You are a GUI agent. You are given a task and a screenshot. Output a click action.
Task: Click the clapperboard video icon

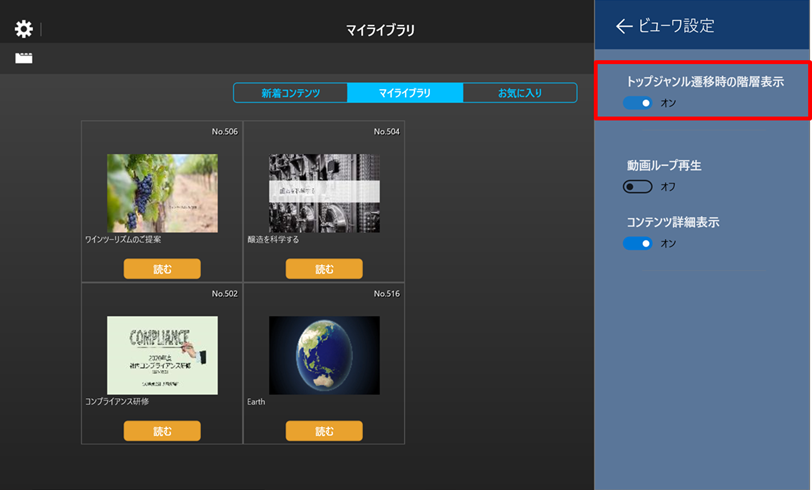click(24, 57)
